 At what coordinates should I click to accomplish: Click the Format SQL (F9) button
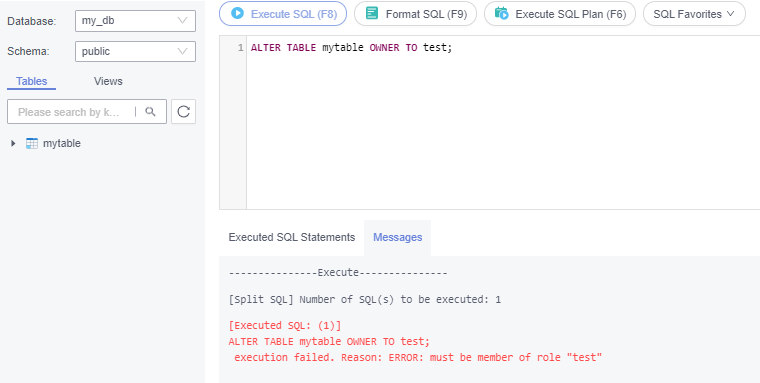coord(415,14)
